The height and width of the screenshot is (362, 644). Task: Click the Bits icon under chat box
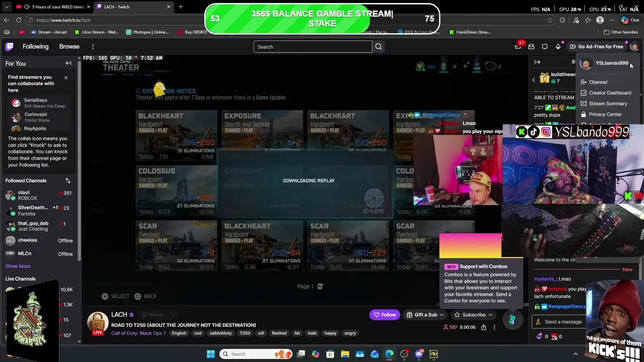tap(539, 336)
